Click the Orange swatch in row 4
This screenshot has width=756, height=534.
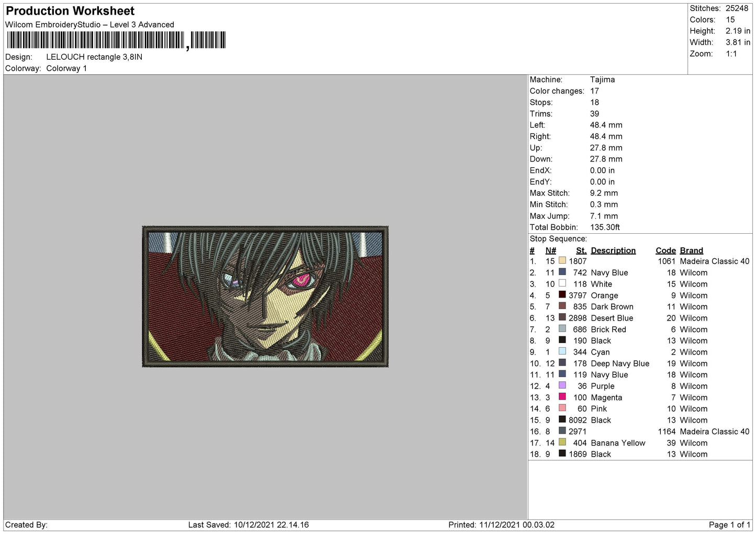tap(562, 295)
